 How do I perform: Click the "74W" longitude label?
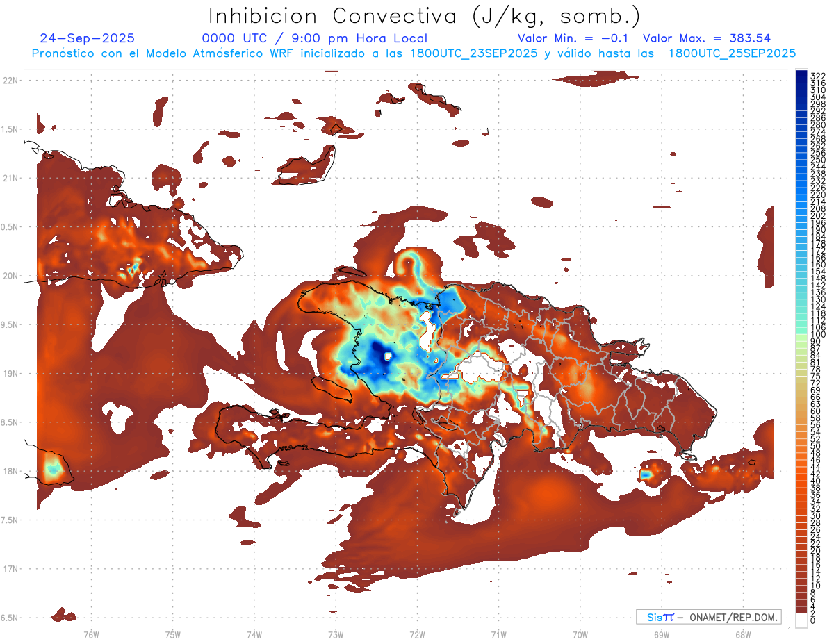pyautogui.click(x=254, y=635)
